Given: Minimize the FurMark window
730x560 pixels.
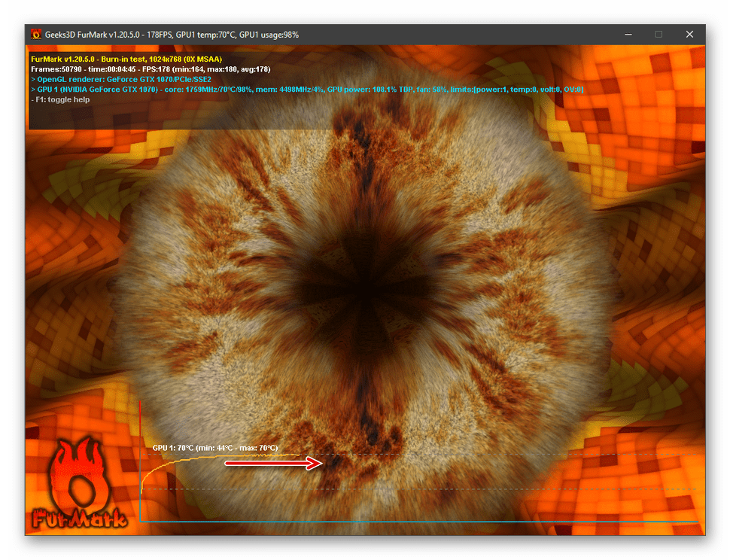Looking at the screenshot, I should (x=628, y=35).
